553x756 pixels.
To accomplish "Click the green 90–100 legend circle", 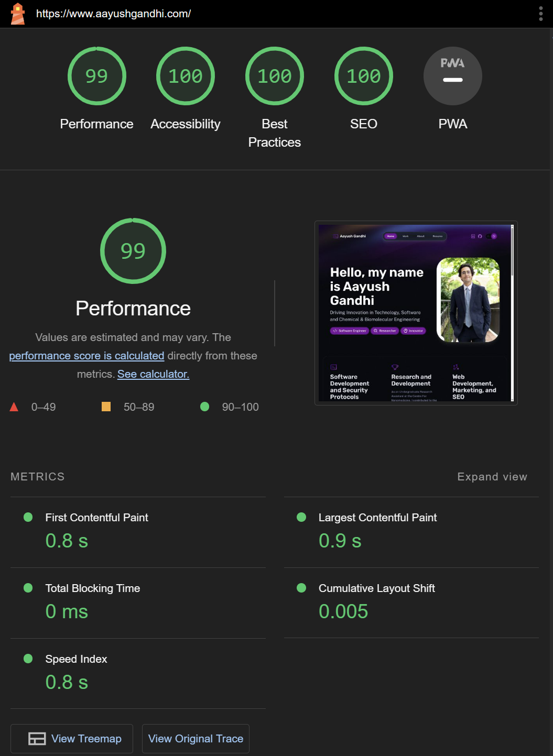I will [x=205, y=407].
